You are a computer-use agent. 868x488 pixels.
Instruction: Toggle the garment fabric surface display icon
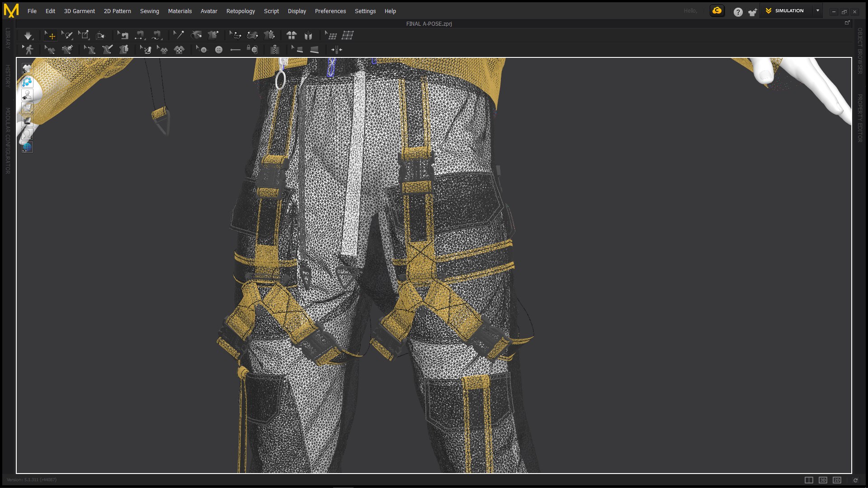[27, 121]
